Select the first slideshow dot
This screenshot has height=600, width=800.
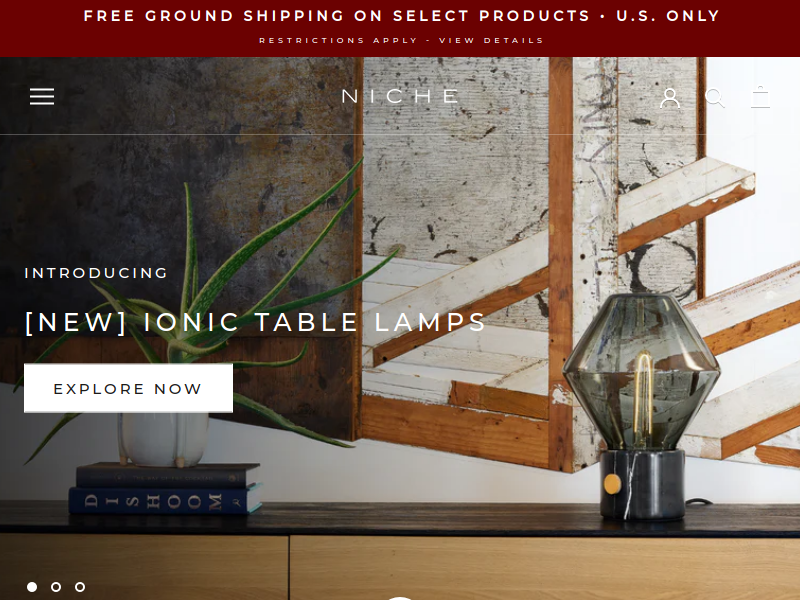click(x=32, y=587)
